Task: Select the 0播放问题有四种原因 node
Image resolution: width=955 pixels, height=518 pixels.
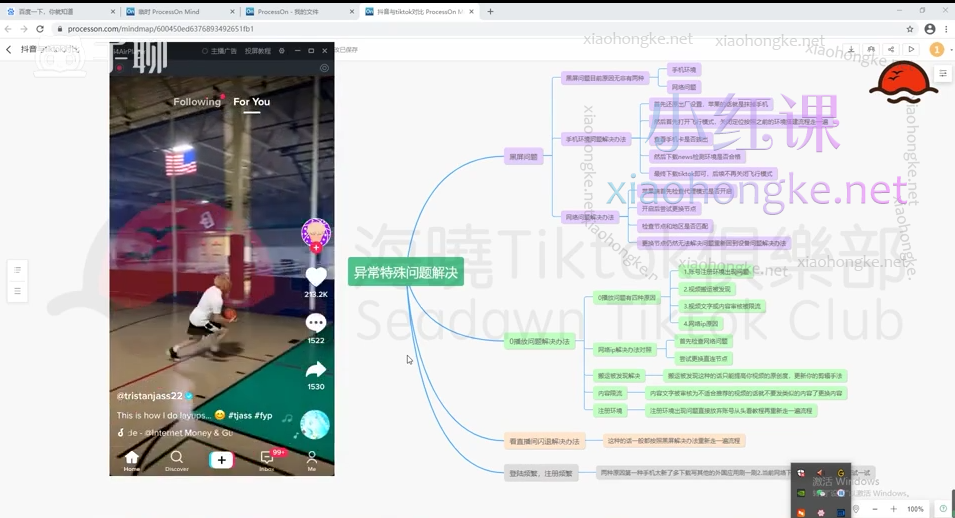Action: point(627,298)
